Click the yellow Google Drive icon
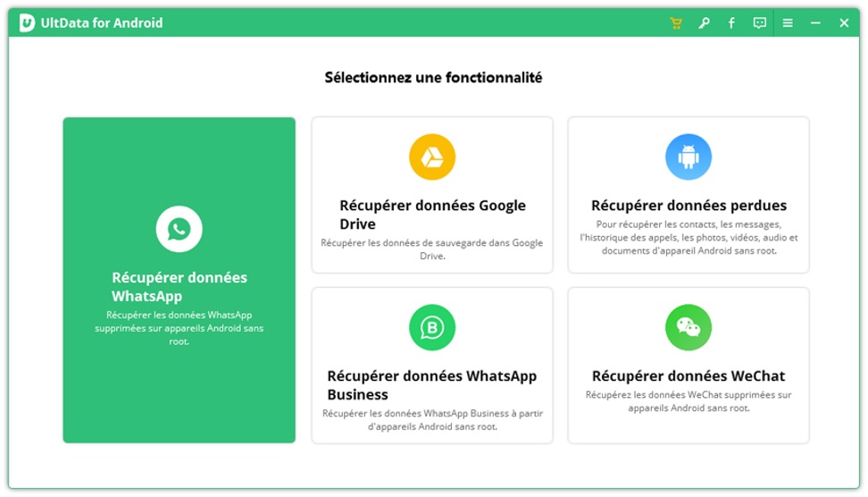 (x=432, y=156)
